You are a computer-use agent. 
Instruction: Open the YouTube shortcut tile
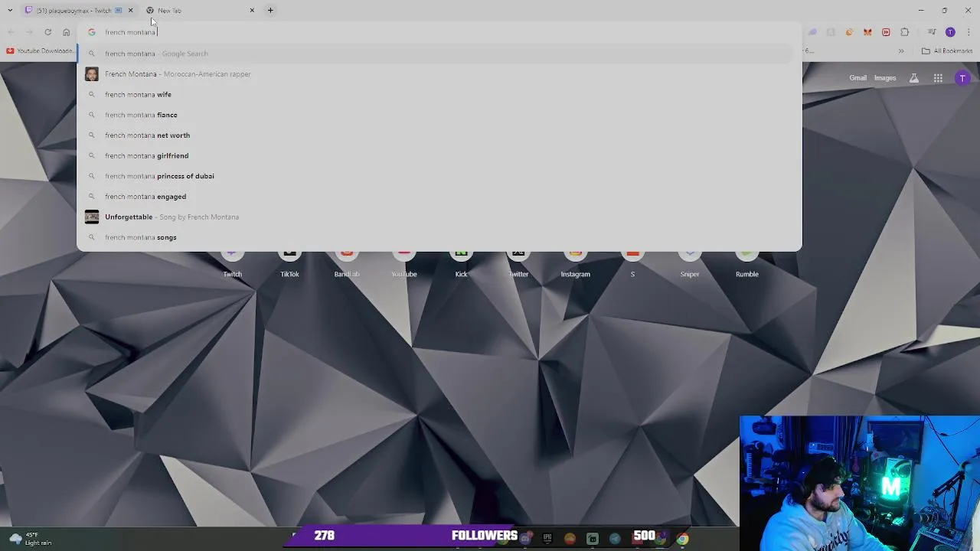point(404,265)
